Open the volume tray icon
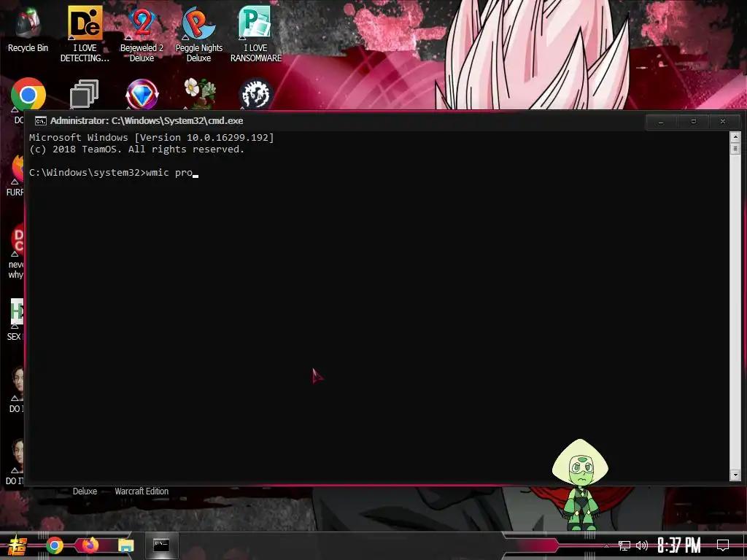This screenshot has width=747, height=560. [x=642, y=545]
